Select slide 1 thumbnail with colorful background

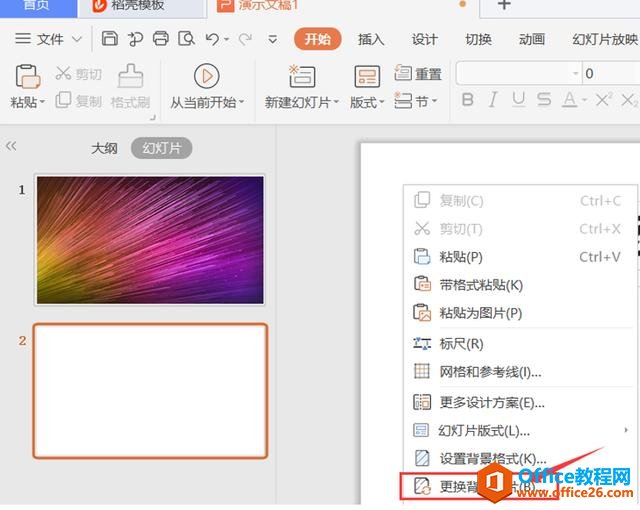tap(150, 240)
